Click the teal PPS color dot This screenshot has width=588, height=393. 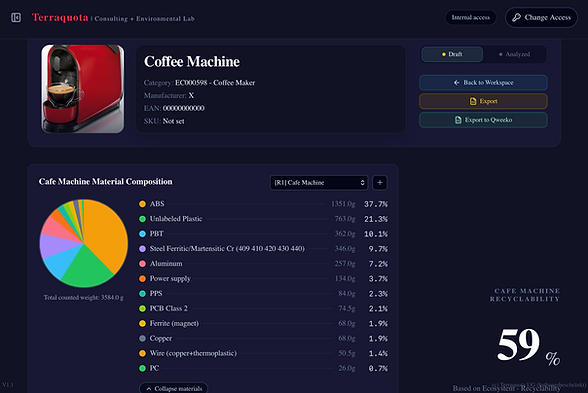[142, 294]
